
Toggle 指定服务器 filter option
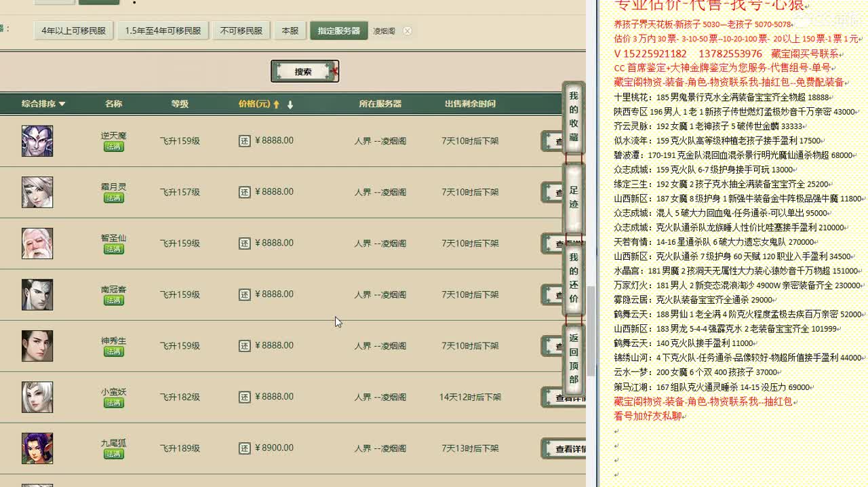click(339, 31)
